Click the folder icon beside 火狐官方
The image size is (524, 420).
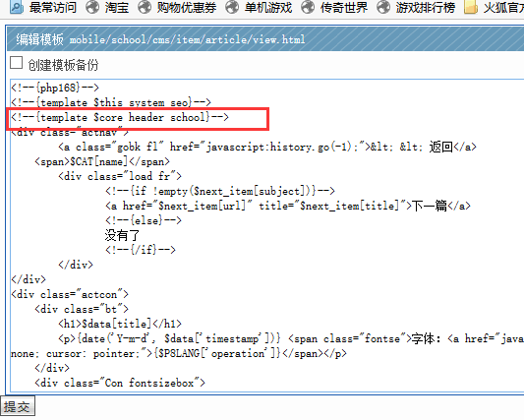[471, 7]
